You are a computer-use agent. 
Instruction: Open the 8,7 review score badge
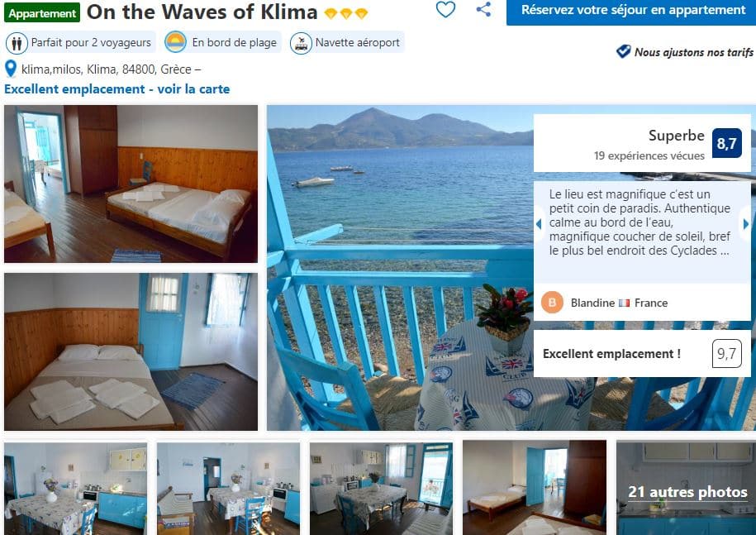coord(726,143)
